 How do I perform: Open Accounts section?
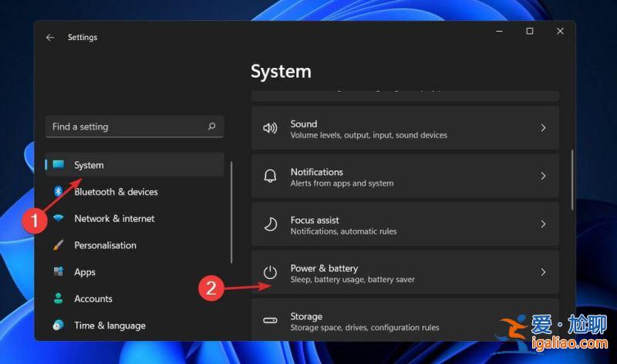click(134, 298)
